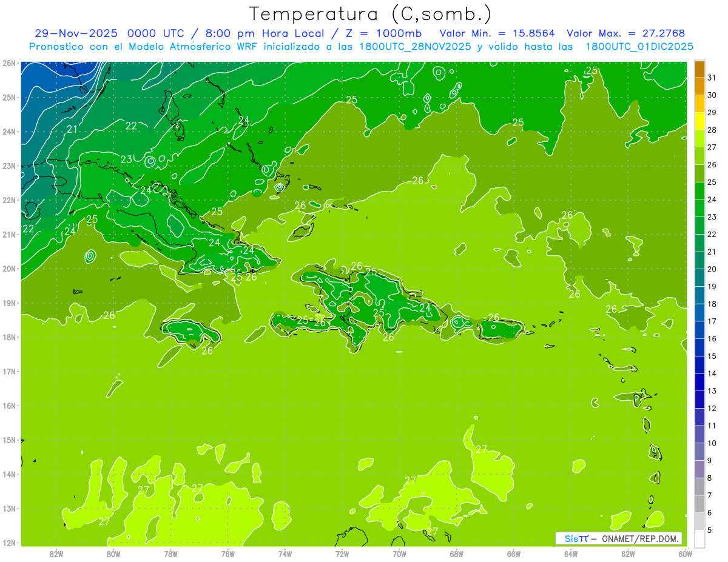Screen dimensions: 728x562
Task: Click the "60W" longitude axis label
Action: point(685,553)
